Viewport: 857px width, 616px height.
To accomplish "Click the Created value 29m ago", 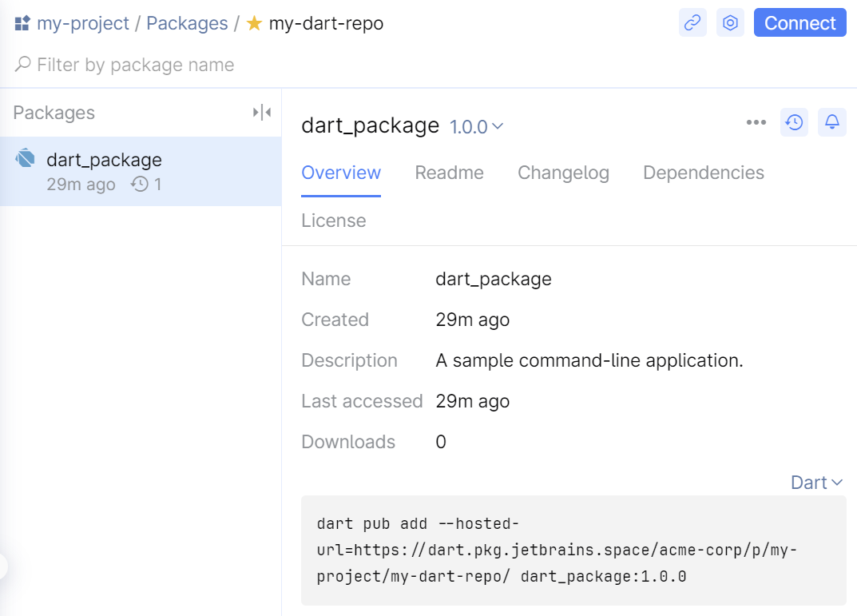I will coord(473,320).
